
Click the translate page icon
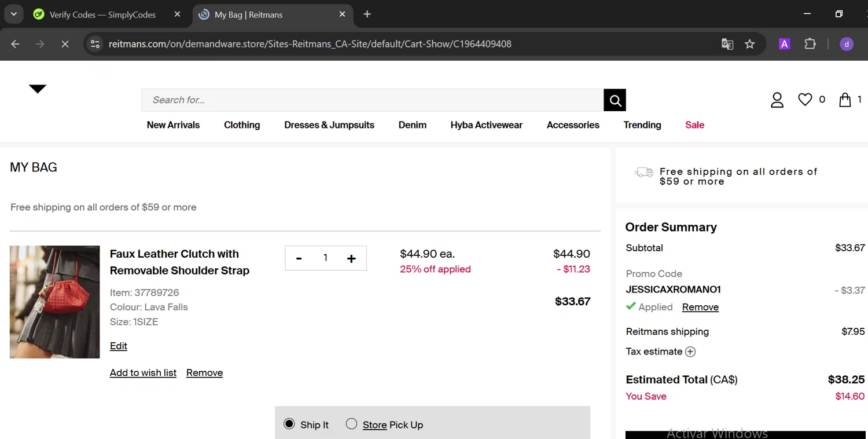coord(727,44)
